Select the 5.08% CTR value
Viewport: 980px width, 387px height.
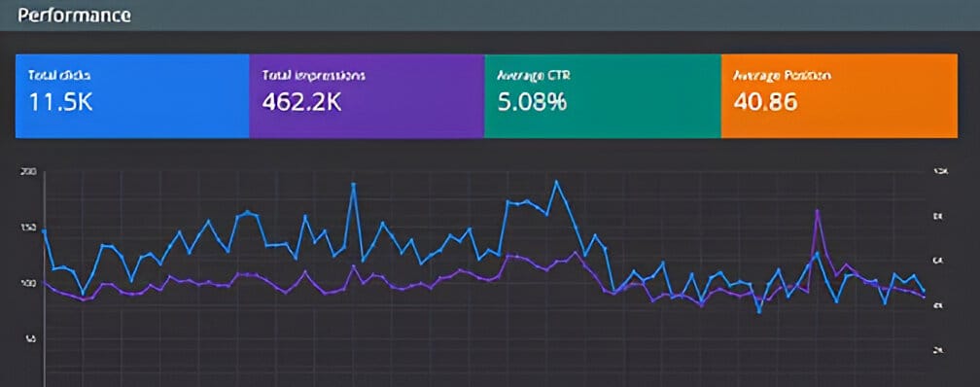pyautogui.click(x=532, y=102)
